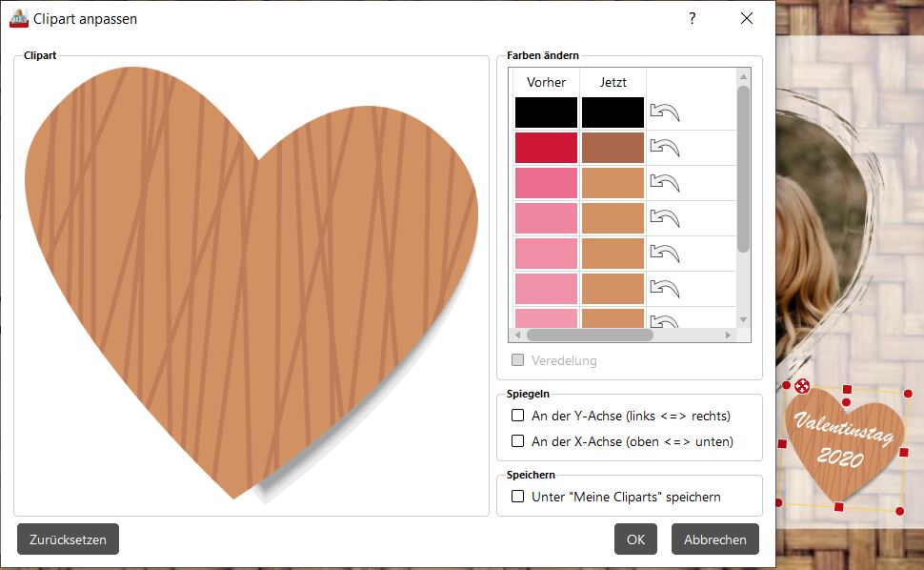Check Unter "Meine Cliparts" speichern
Viewport: 924px width, 570px height.
tap(518, 497)
